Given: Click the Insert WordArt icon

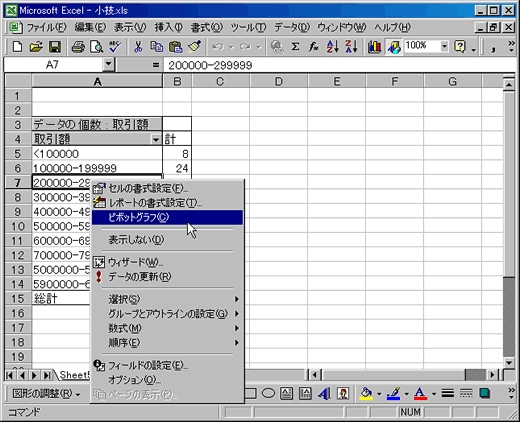Looking at the screenshot, I should [324, 394].
